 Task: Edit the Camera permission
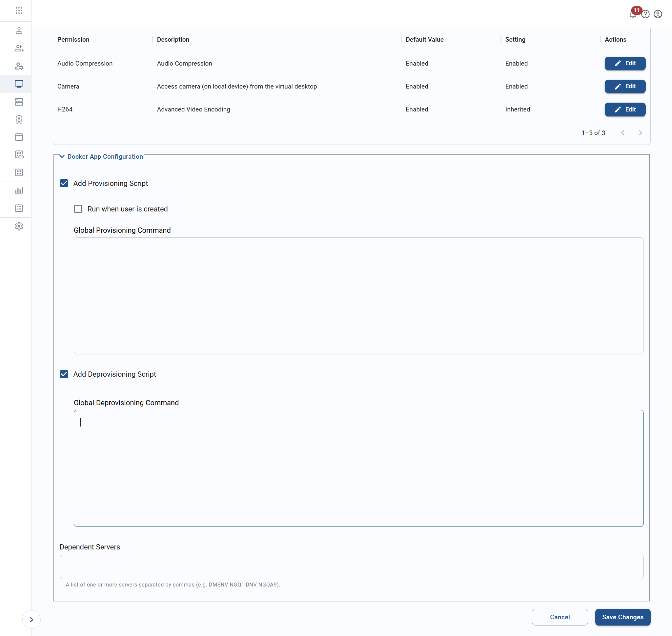pos(624,86)
